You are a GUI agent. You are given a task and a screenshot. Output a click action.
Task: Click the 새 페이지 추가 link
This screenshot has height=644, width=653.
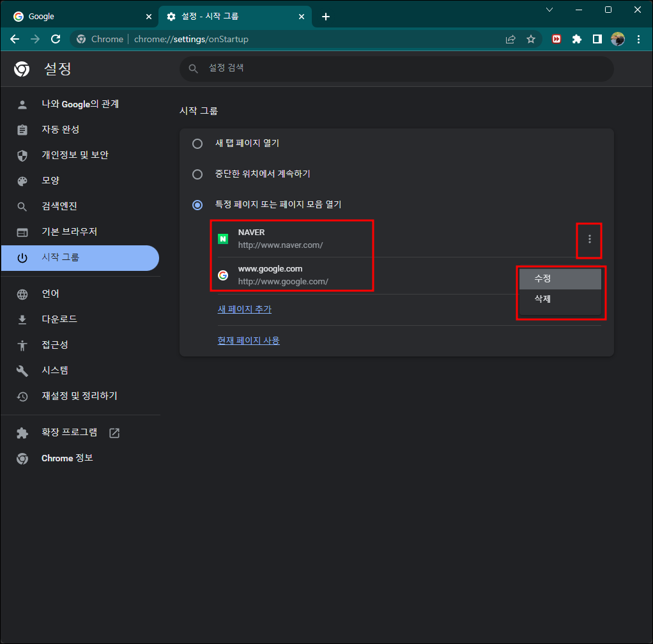click(x=244, y=309)
